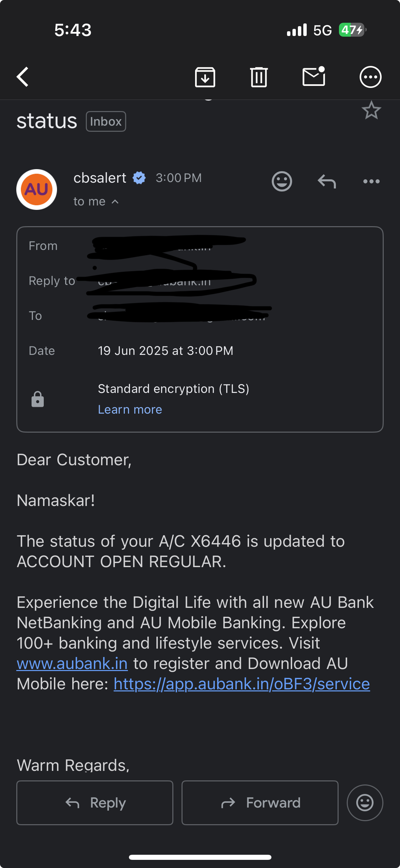This screenshot has height=868, width=400.
Task: Open the top bar more options menu
Action: pyautogui.click(x=370, y=77)
